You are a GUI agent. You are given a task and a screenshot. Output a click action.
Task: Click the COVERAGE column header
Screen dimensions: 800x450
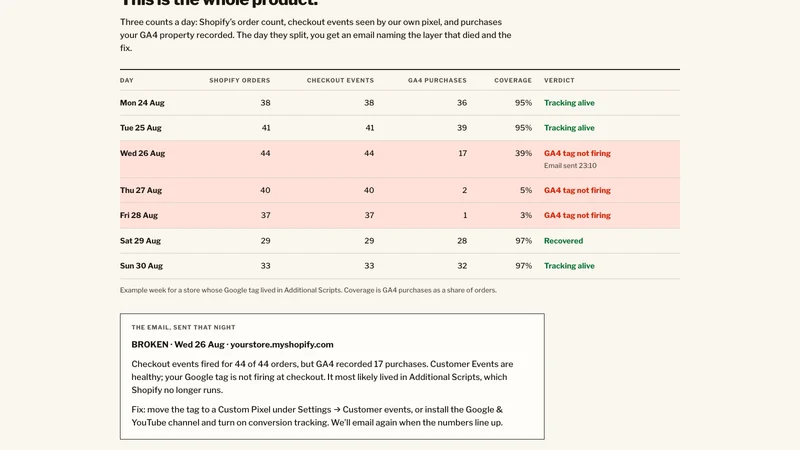click(513, 81)
